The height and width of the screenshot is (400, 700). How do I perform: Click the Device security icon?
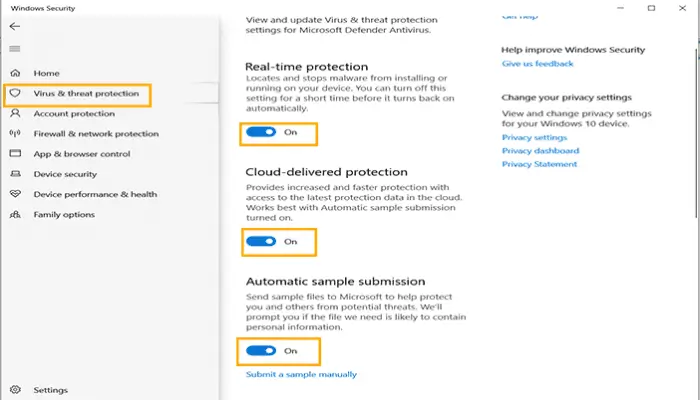click(14, 174)
